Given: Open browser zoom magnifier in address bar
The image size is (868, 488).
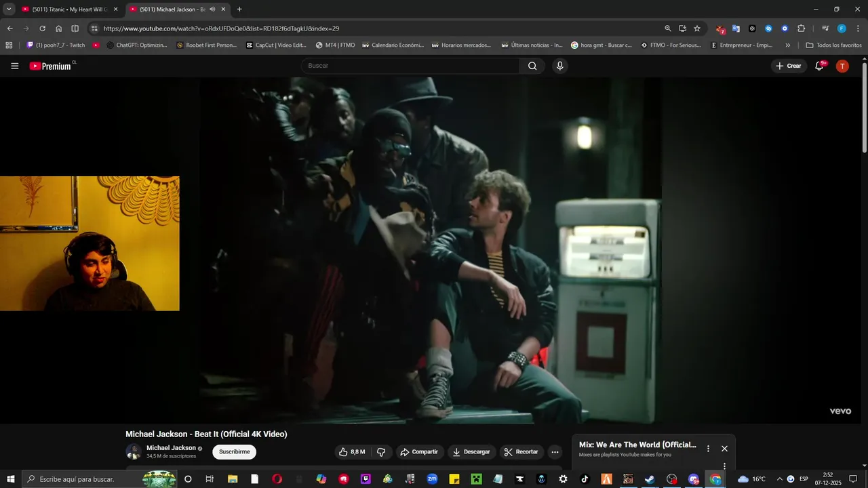Looking at the screenshot, I should pos(668,28).
